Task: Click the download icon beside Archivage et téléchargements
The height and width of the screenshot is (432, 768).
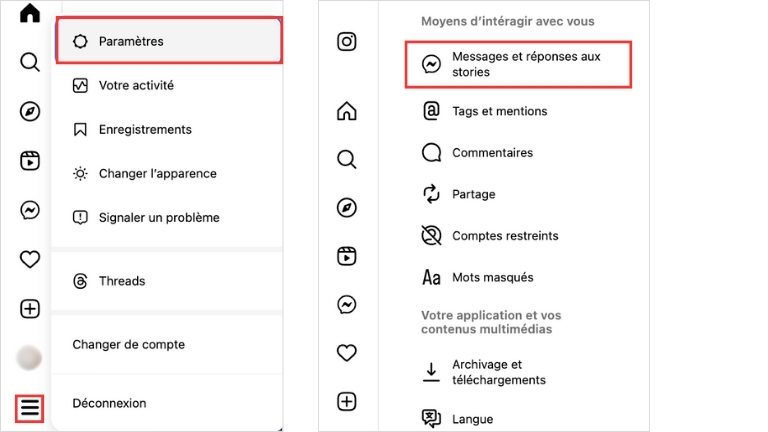Action: (x=431, y=372)
